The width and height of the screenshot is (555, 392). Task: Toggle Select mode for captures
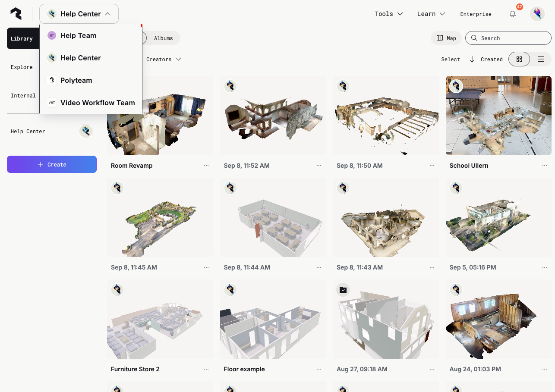click(451, 60)
